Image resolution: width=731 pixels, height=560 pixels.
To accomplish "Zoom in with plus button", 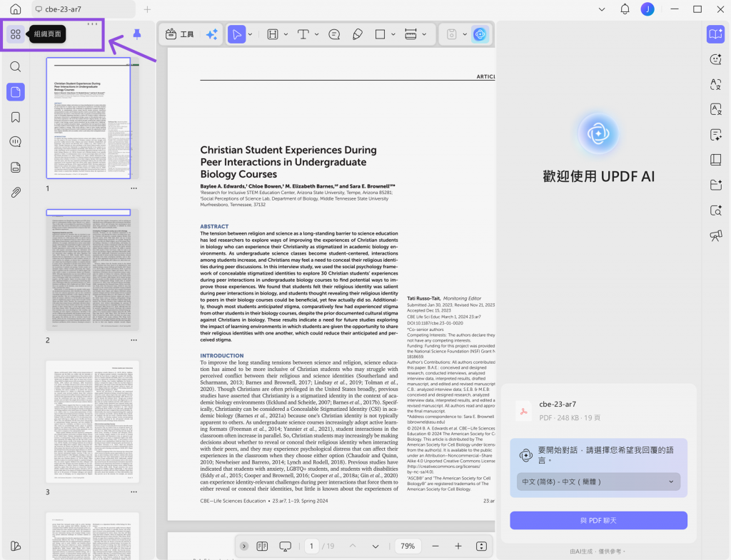I will coord(458,546).
